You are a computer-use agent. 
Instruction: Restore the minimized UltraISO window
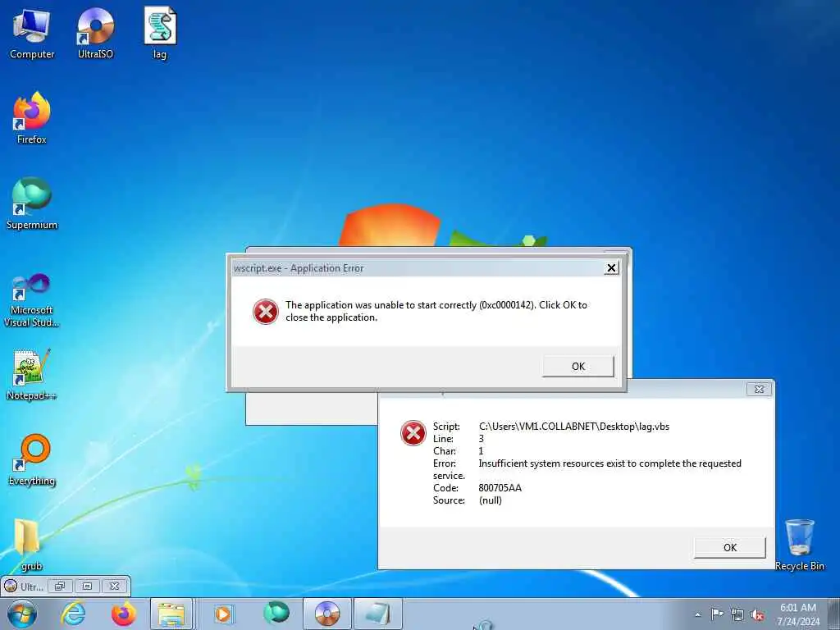pyautogui.click(x=60, y=586)
